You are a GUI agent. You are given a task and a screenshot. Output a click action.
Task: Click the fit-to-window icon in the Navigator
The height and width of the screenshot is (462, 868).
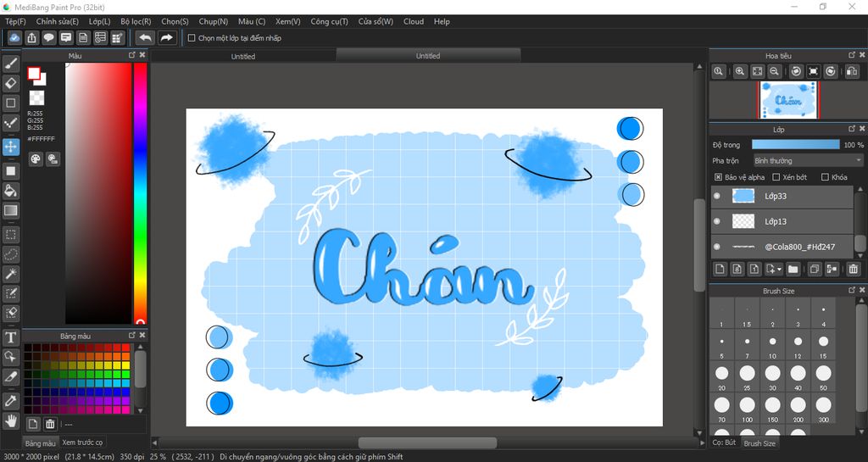pos(757,71)
